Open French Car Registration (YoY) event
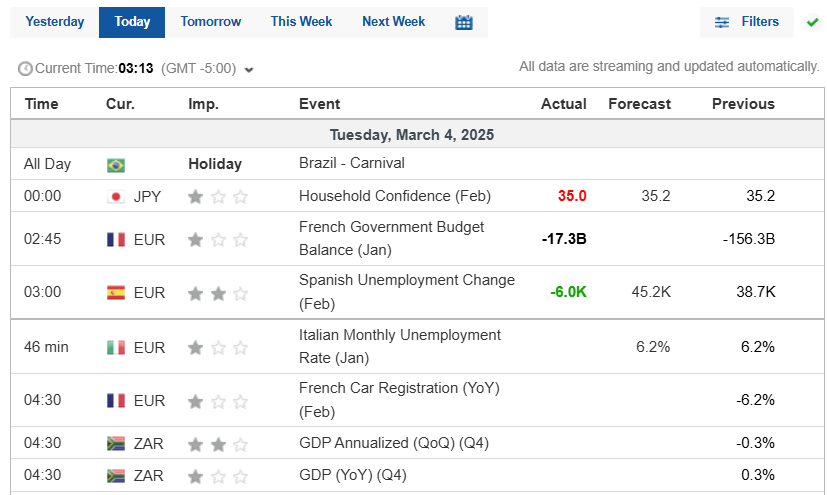 tap(399, 400)
